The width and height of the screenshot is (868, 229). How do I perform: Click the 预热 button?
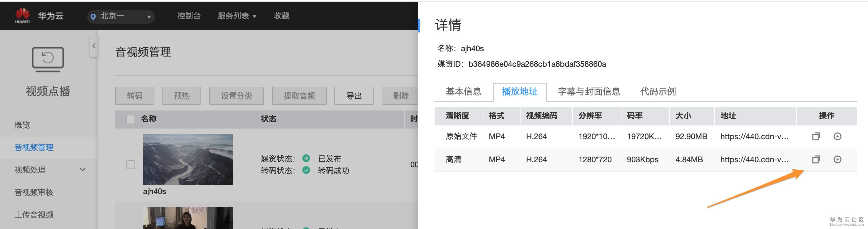182,96
